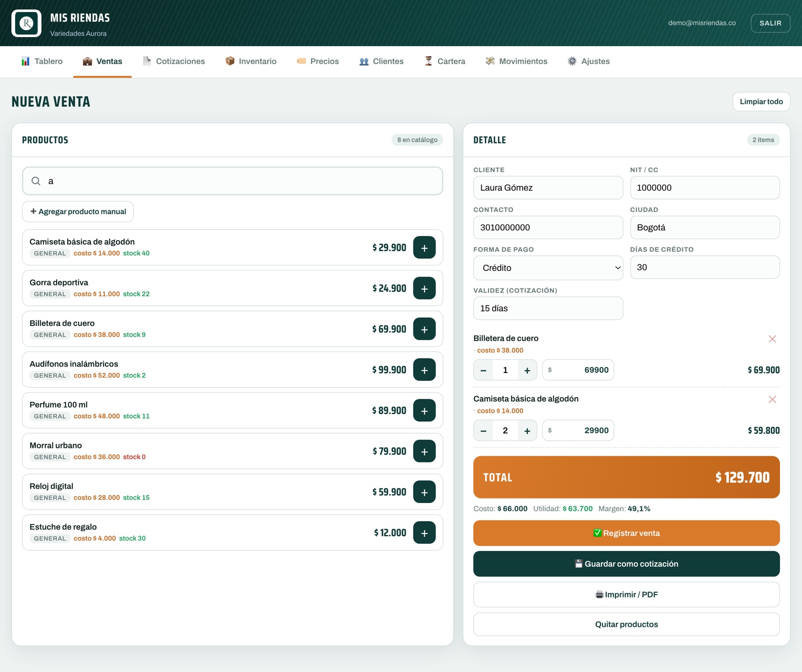Add Billetera de cuero with plus icon
802x672 pixels.
(424, 329)
